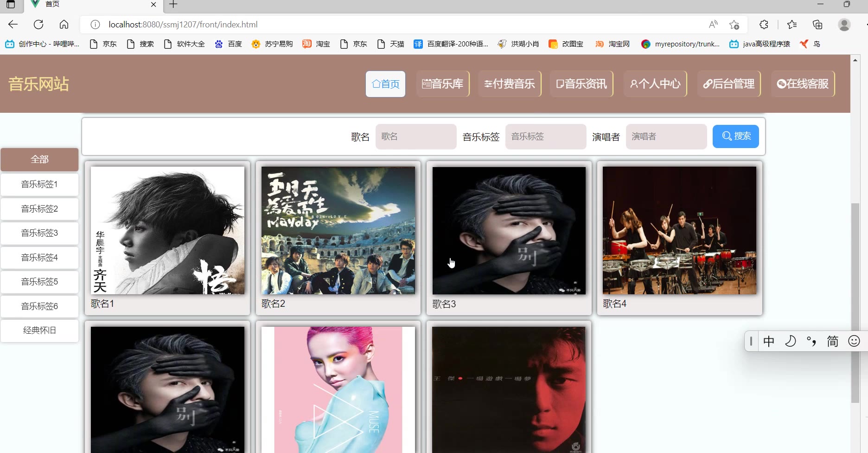Open the 天猫 bookmark

click(390, 44)
